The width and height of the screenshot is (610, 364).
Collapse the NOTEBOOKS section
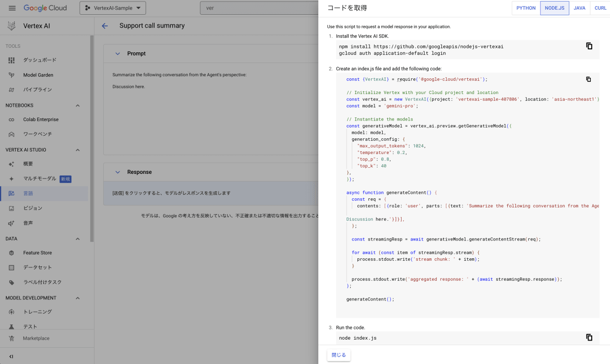pyautogui.click(x=78, y=106)
